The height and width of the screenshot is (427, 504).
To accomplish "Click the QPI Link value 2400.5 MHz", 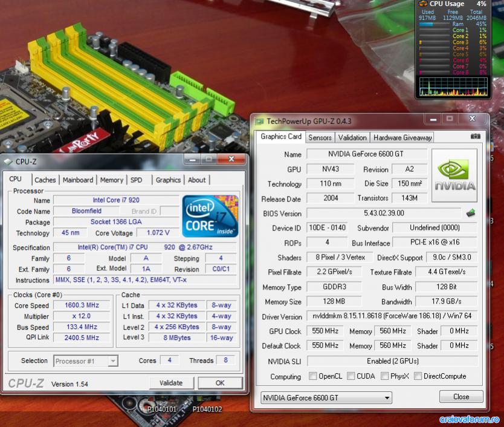I will point(82,337).
